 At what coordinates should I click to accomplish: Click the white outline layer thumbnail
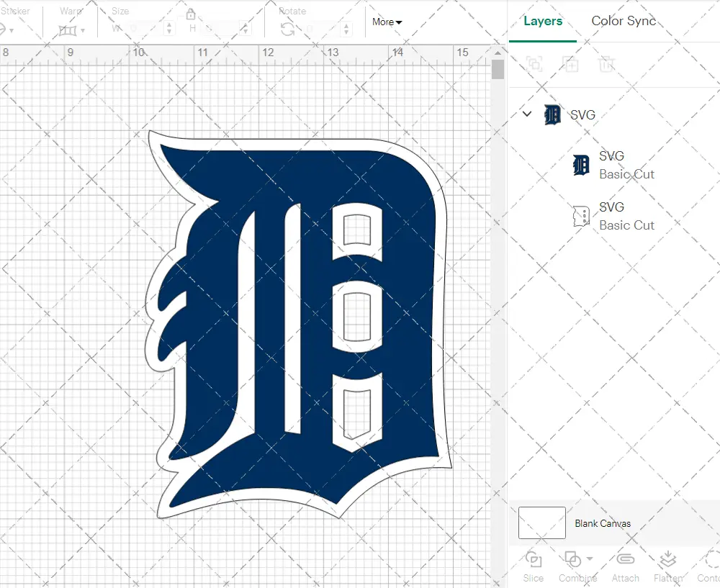coord(581,216)
